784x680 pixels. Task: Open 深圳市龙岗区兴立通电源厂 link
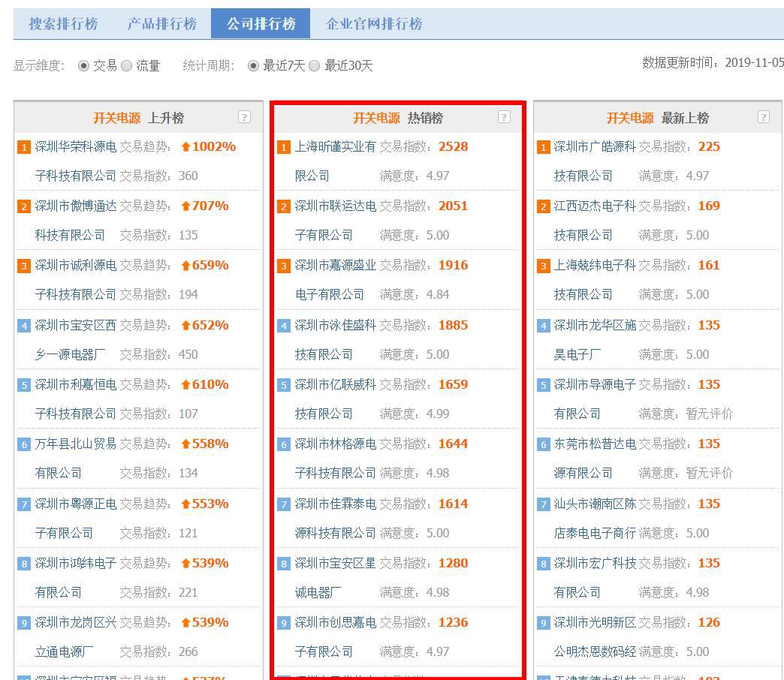point(76,637)
